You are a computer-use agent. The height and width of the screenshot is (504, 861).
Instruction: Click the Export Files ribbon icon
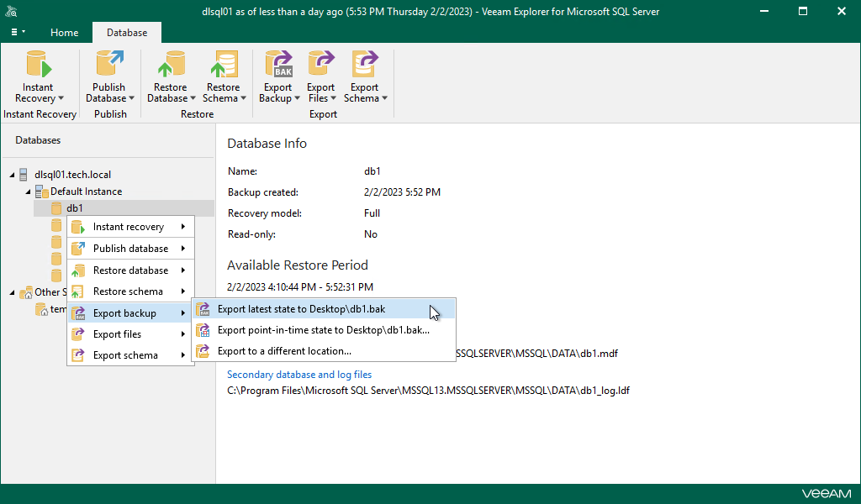(321, 64)
